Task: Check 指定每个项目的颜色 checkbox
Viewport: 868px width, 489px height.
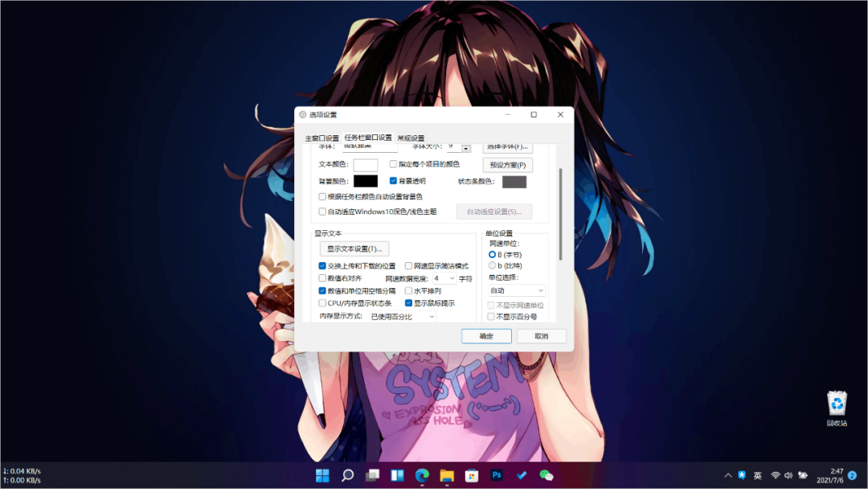Action: click(x=393, y=164)
